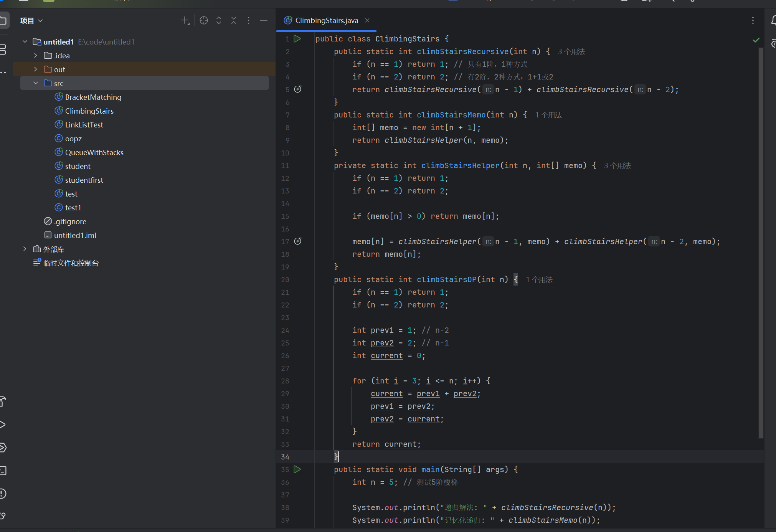Click the new file plus icon in project panel
Image resolution: width=776 pixels, height=532 pixels.
click(185, 21)
